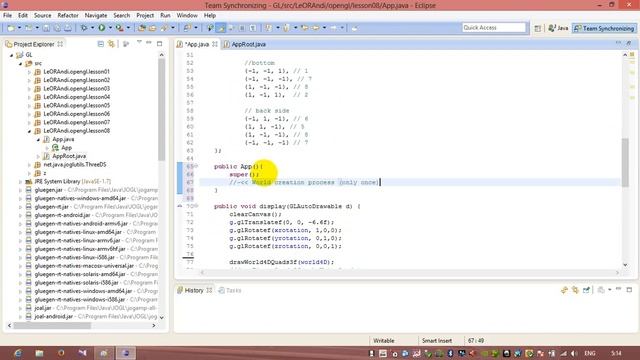This screenshot has width=640, height=360.
Task: Open Visual Studio from the taskbar
Action: (82, 353)
